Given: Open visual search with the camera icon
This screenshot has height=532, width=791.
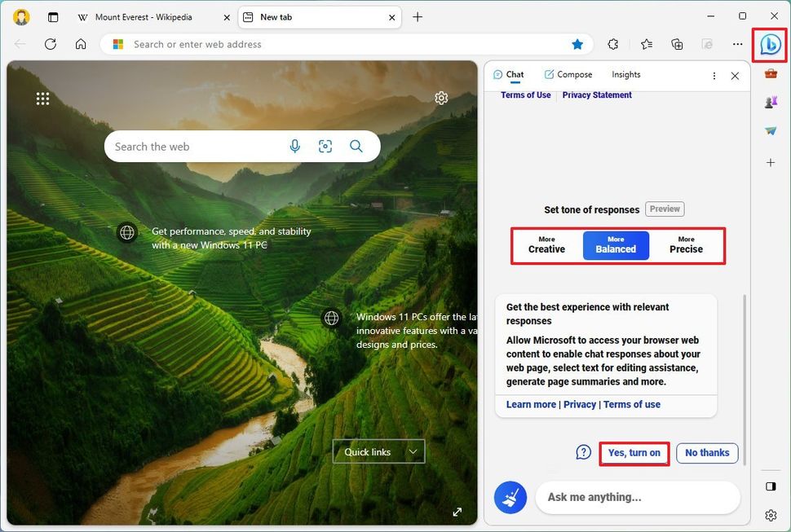Looking at the screenshot, I should point(325,146).
